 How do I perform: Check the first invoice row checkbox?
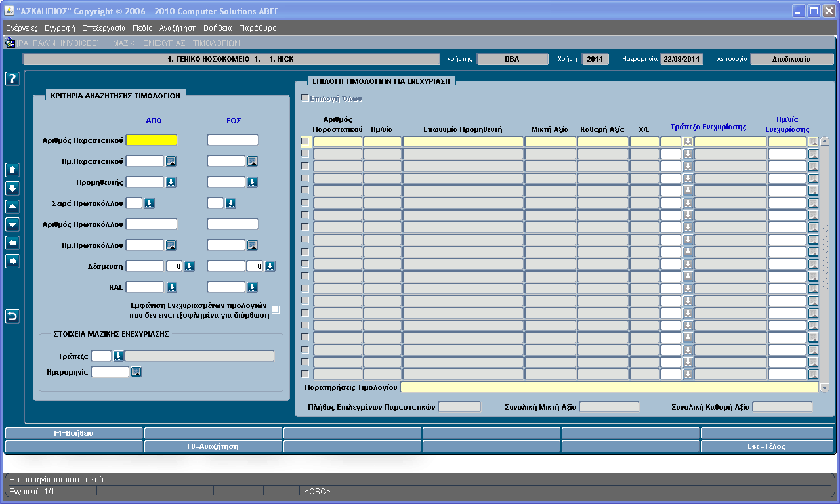305,142
